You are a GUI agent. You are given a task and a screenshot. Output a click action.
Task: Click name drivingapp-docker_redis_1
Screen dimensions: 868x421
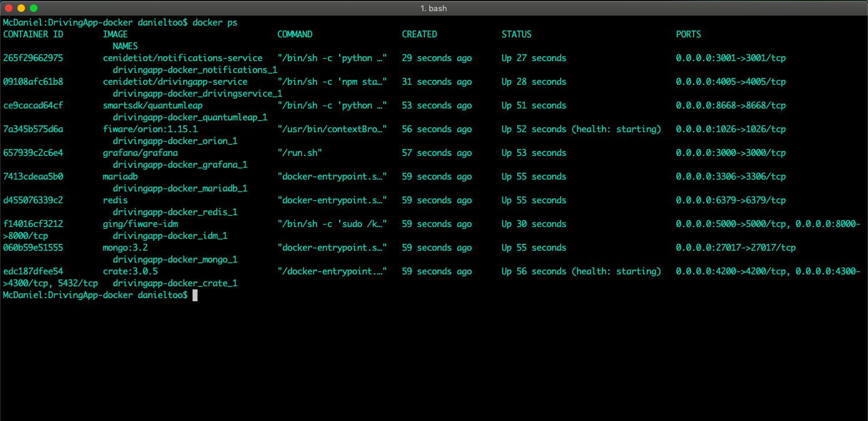pos(175,212)
